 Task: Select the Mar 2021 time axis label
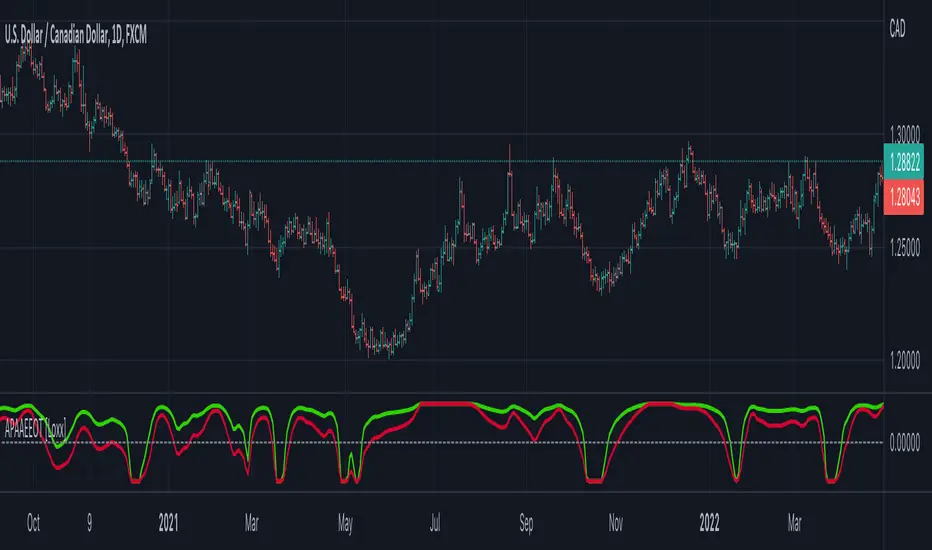click(x=251, y=523)
